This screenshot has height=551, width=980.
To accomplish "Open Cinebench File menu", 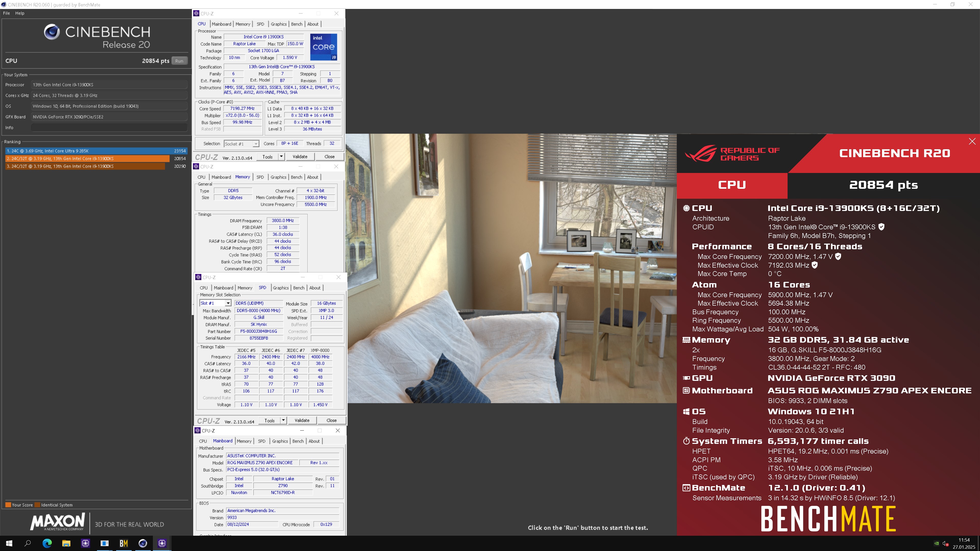I will pos(6,13).
